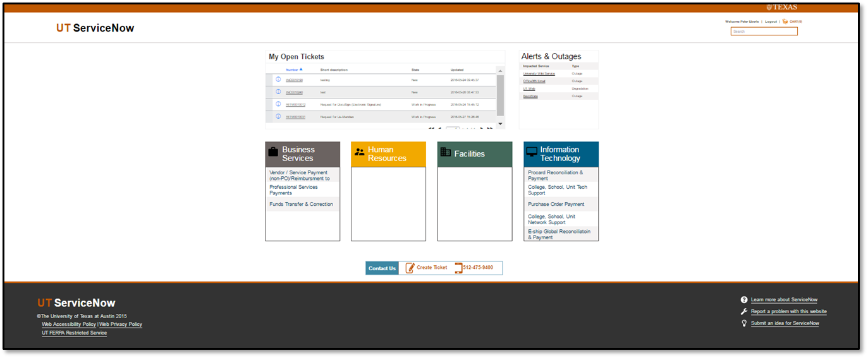Select Purchase Order Payment item

[556, 205]
